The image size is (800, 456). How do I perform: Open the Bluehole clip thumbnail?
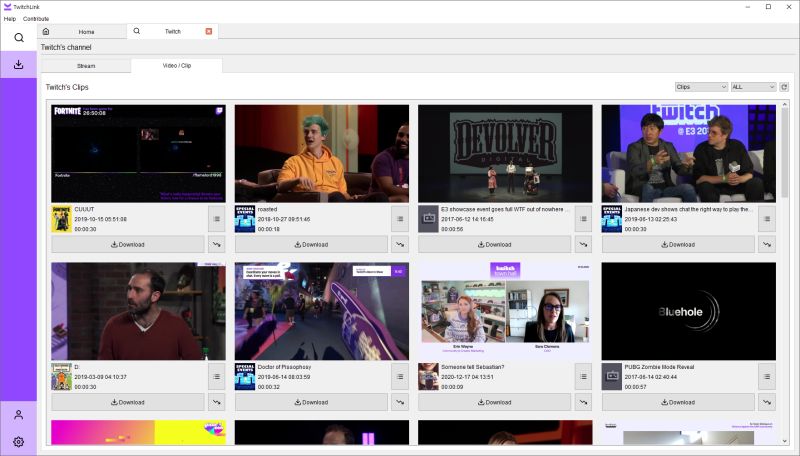pyautogui.click(x=688, y=311)
